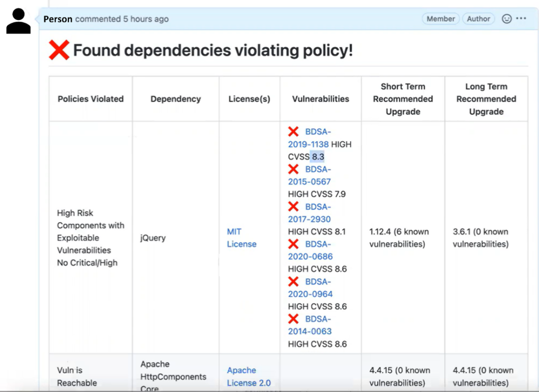Click the Member badge
This screenshot has height=392, width=539.
[x=440, y=18]
